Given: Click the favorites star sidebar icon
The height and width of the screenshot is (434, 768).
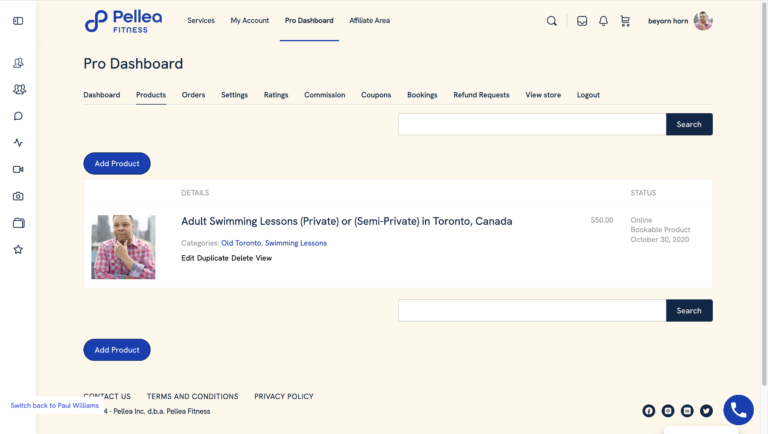Looking at the screenshot, I should pyautogui.click(x=18, y=250).
